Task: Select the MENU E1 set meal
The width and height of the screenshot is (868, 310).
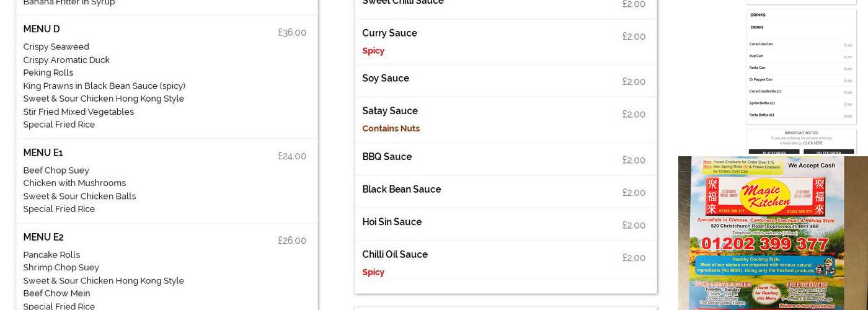Action: pos(43,153)
